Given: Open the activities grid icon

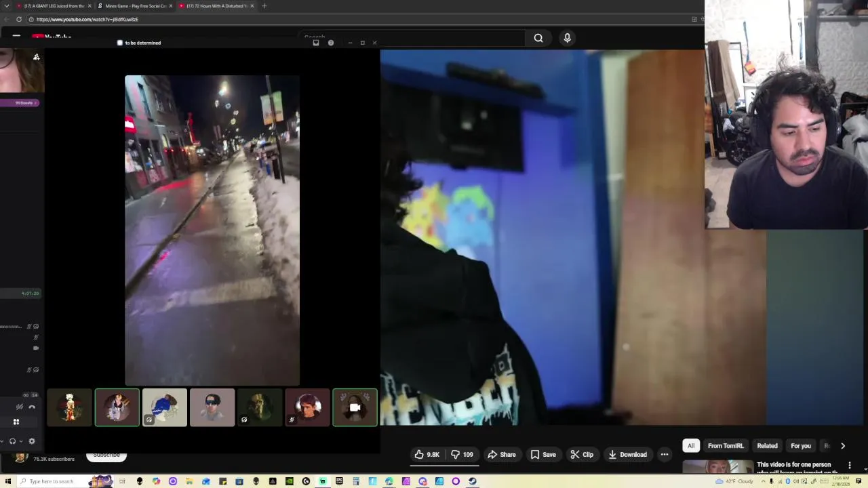Looking at the screenshot, I should click(16, 422).
